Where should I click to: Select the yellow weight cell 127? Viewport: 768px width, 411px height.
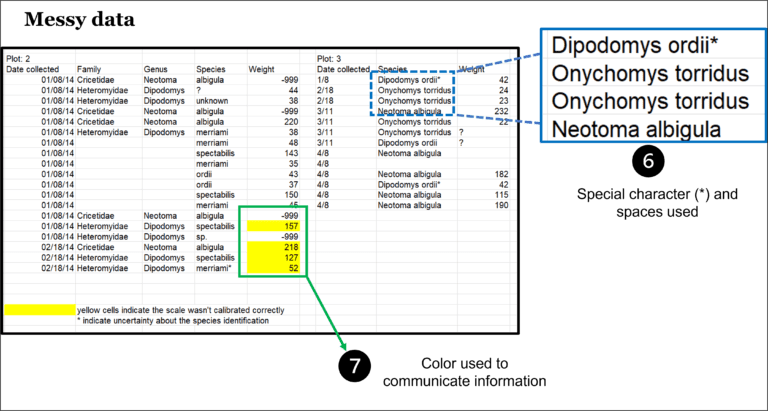pos(273,258)
